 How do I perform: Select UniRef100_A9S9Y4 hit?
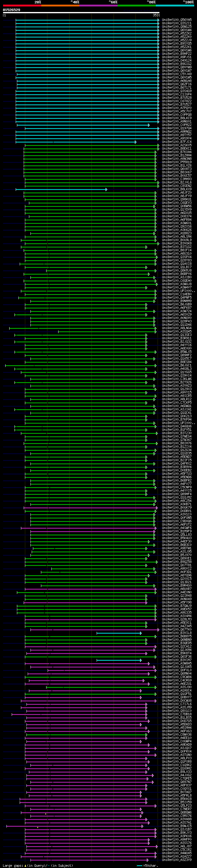tap(177, 139)
